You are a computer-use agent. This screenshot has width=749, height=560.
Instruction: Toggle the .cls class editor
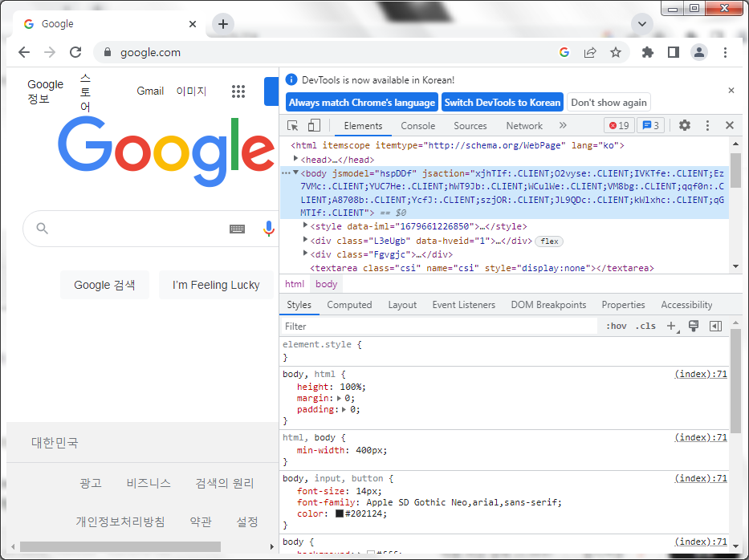645,326
